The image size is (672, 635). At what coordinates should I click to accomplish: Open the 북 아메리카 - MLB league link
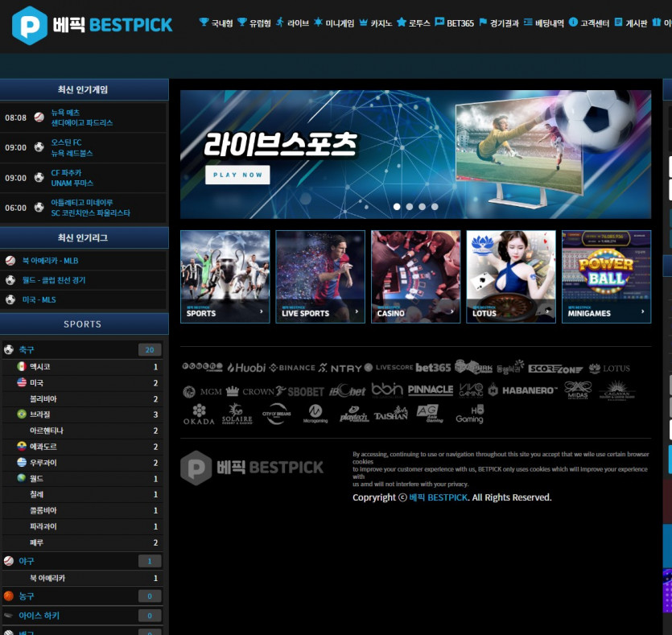pos(50,261)
